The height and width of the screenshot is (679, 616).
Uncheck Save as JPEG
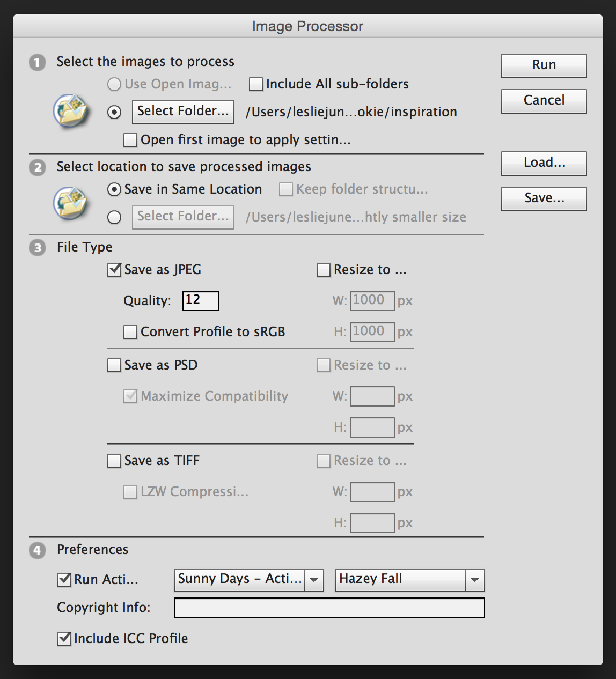pyautogui.click(x=114, y=270)
